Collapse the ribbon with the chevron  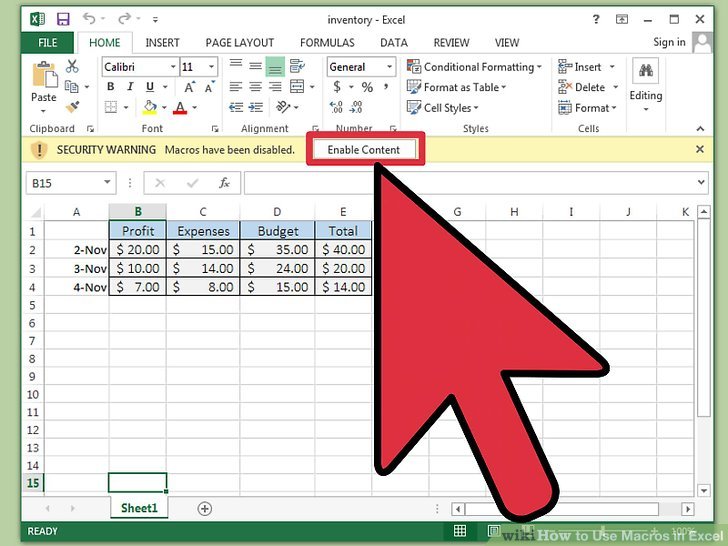700,128
